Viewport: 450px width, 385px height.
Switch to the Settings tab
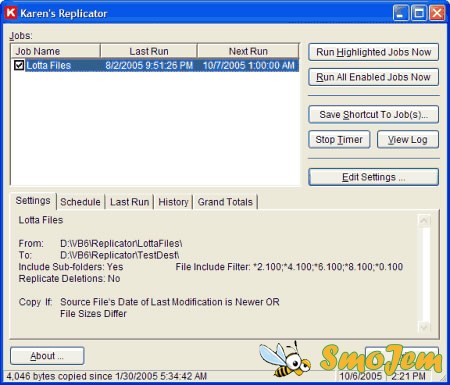[33, 201]
